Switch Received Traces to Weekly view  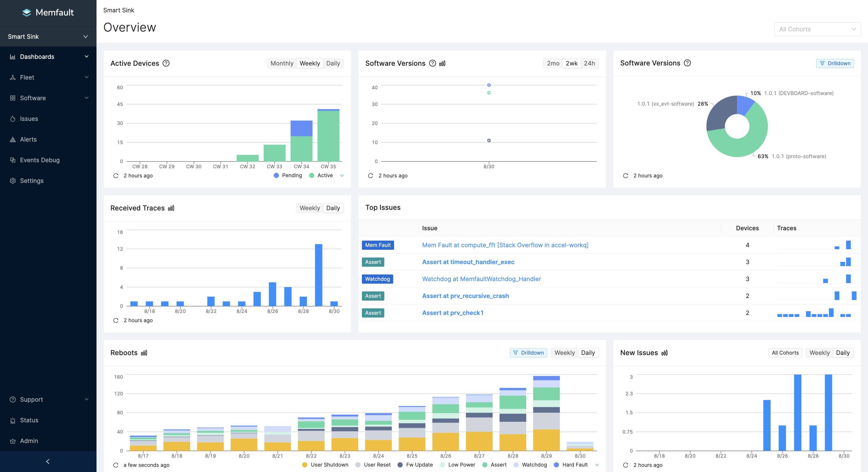click(309, 208)
